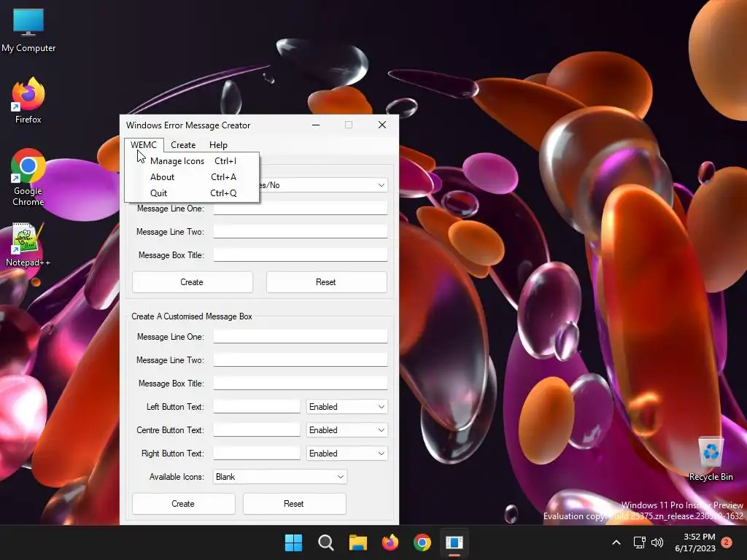Open the Windows Start menu
Screen dimensions: 747x560
pos(293,542)
